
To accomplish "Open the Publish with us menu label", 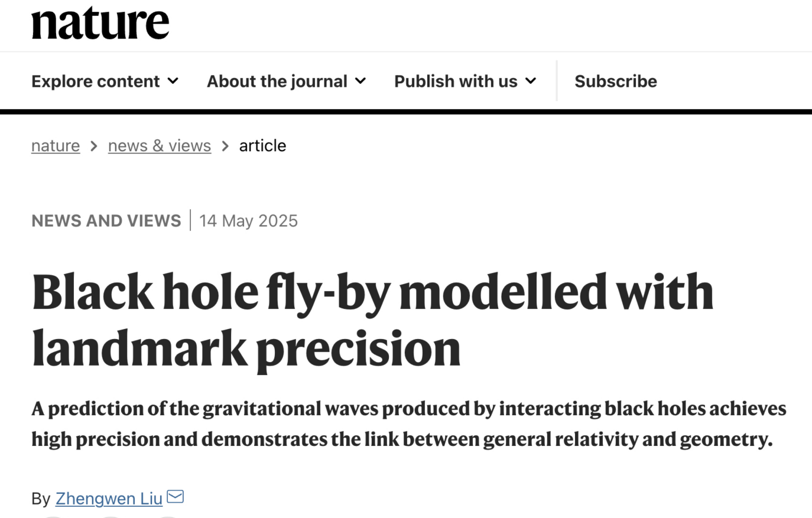I will [x=456, y=81].
